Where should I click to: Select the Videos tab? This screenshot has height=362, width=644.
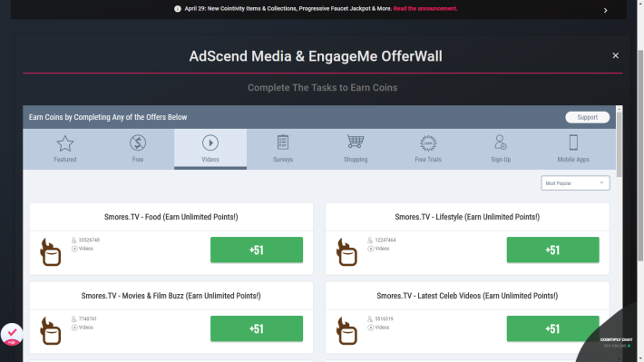(x=210, y=149)
